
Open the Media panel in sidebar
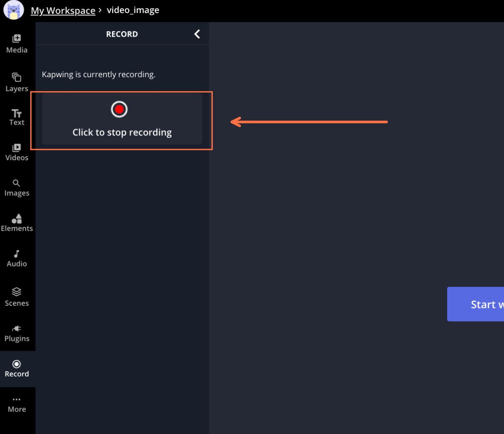(17, 44)
